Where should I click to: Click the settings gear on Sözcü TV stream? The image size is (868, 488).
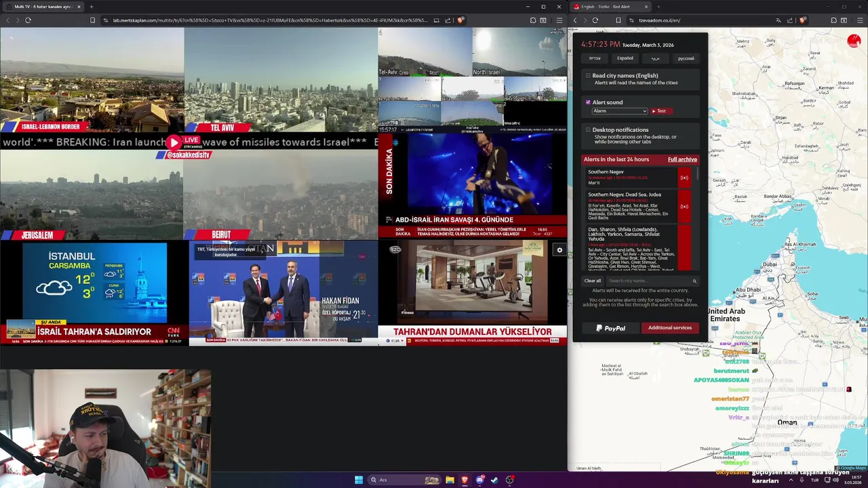(559, 250)
